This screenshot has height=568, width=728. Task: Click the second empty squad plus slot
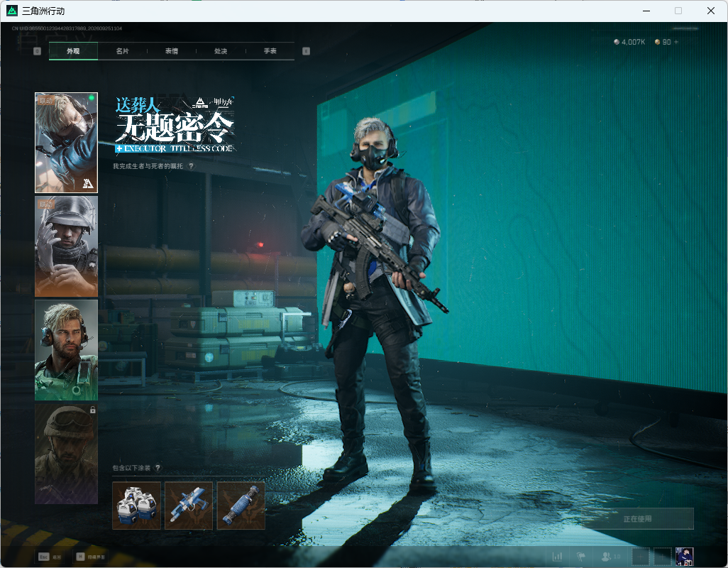pos(663,557)
